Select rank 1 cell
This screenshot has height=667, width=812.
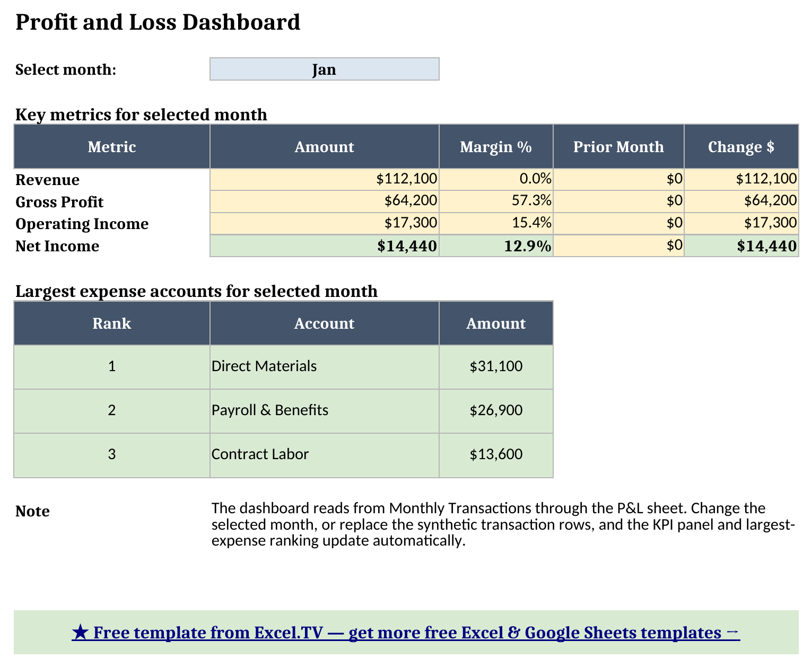pos(112,367)
